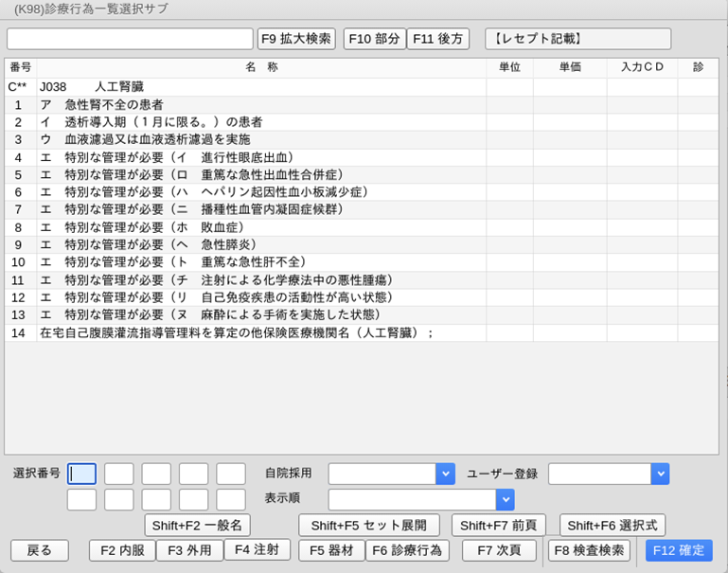
Task: Focus the first 選択番号 input box
Action: pos(81,474)
